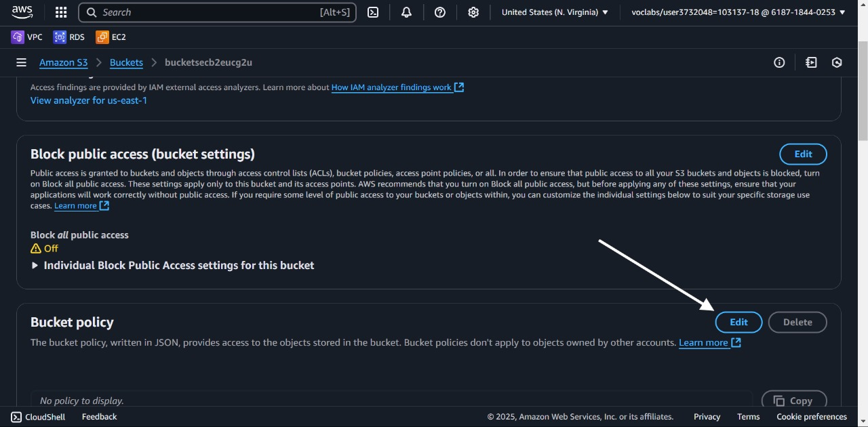Open the VPC service shortcut
The width and height of the screenshot is (868, 427).
click(x=27, y=37)
